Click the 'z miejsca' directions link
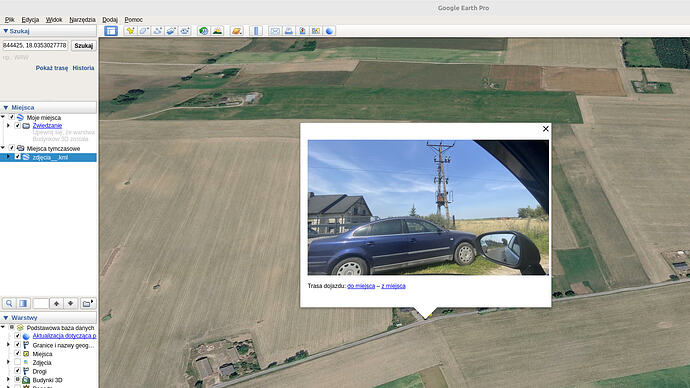 (x=393, y=286)
